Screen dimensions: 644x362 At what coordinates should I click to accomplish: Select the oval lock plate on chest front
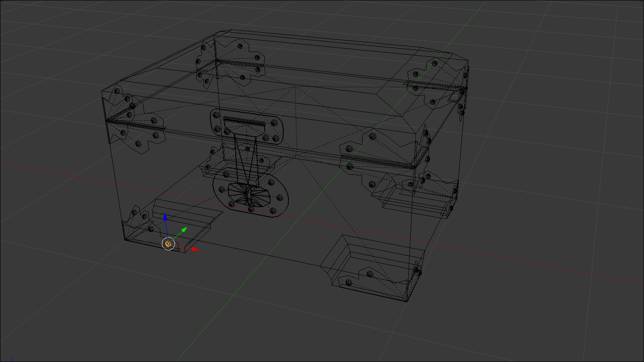pos(251,193)
